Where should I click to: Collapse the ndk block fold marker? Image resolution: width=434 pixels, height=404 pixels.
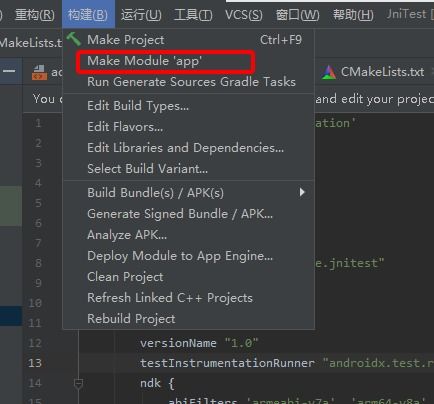[x=78, y=383]
